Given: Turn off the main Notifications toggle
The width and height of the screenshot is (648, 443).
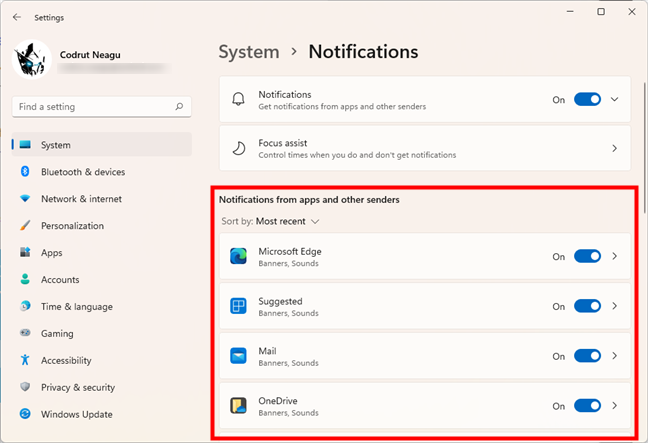Looking at the screenshot, I should [587, 100].
